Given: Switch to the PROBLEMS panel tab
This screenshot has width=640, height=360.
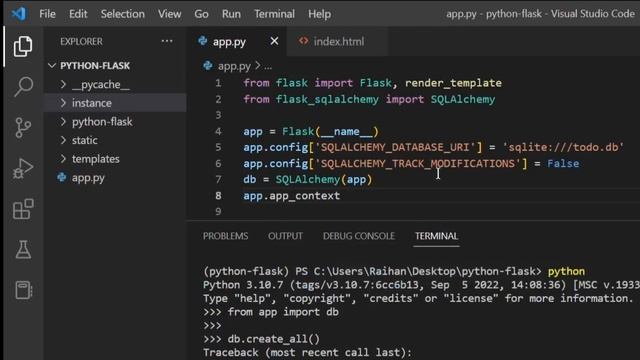Looking at the screenshot, I should 225,236.
